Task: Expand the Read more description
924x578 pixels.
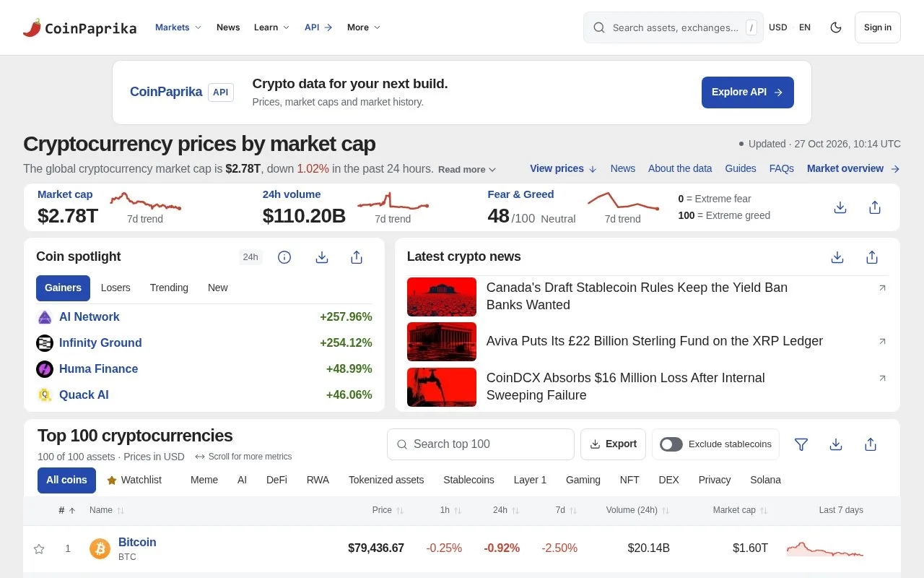Action: [x=467, y=169]
